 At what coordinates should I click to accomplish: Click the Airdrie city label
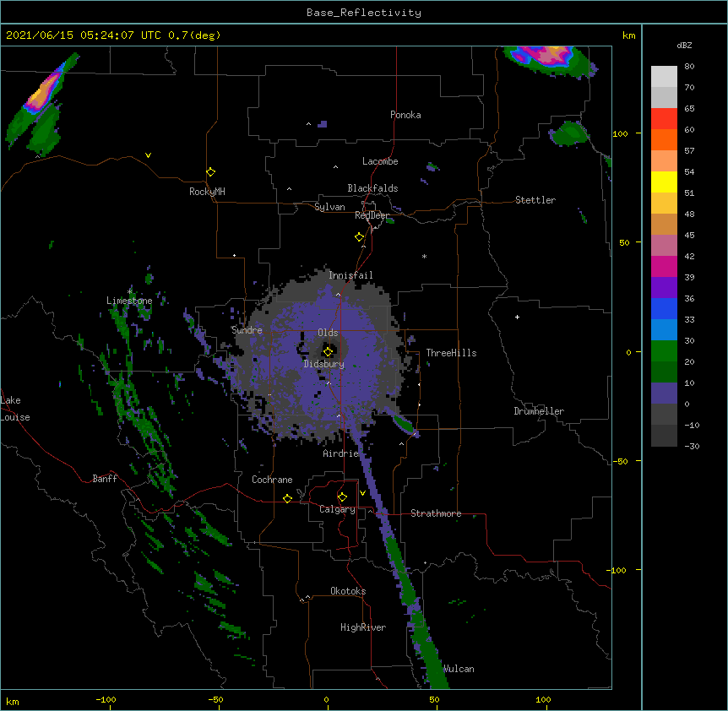341,453
